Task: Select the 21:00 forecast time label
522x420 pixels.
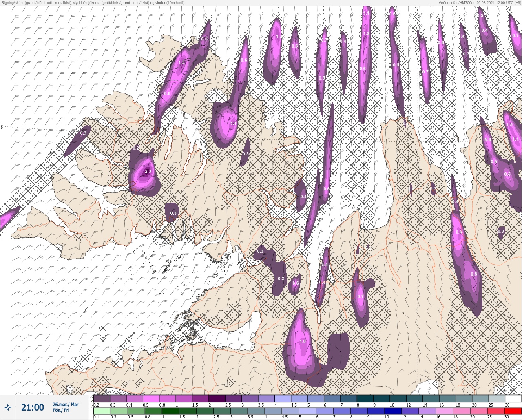Action: (x=33, y=407)
